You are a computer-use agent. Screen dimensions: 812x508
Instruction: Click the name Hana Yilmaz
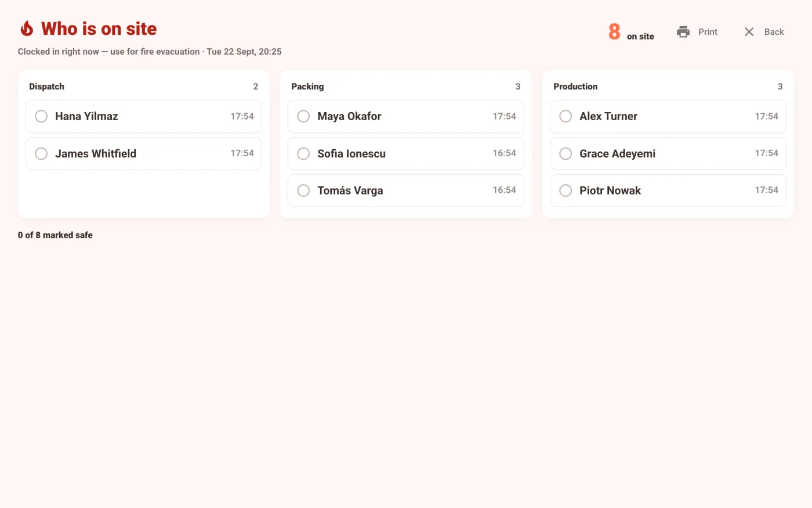pos(86,116)
